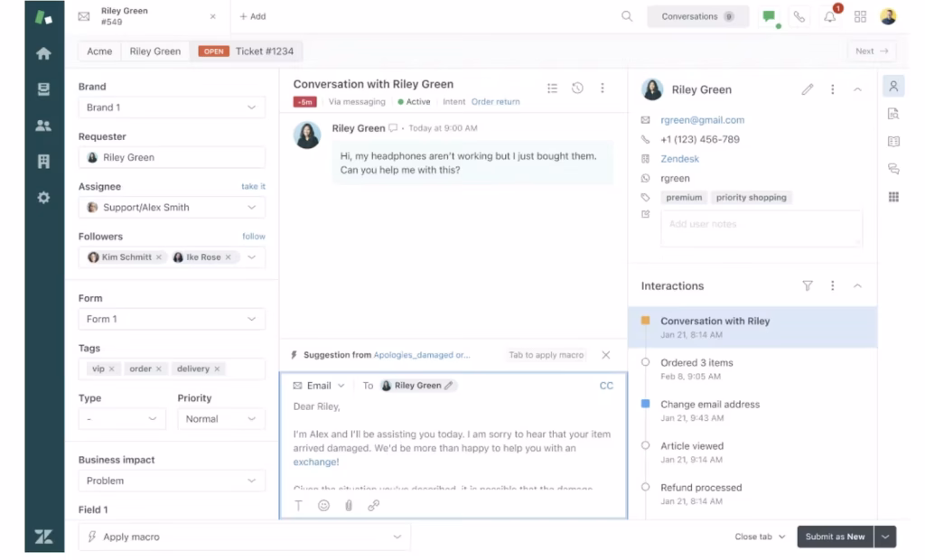Expand the Followers dropdown
Viewport: 925px width, 560px height.
(252, 257)
